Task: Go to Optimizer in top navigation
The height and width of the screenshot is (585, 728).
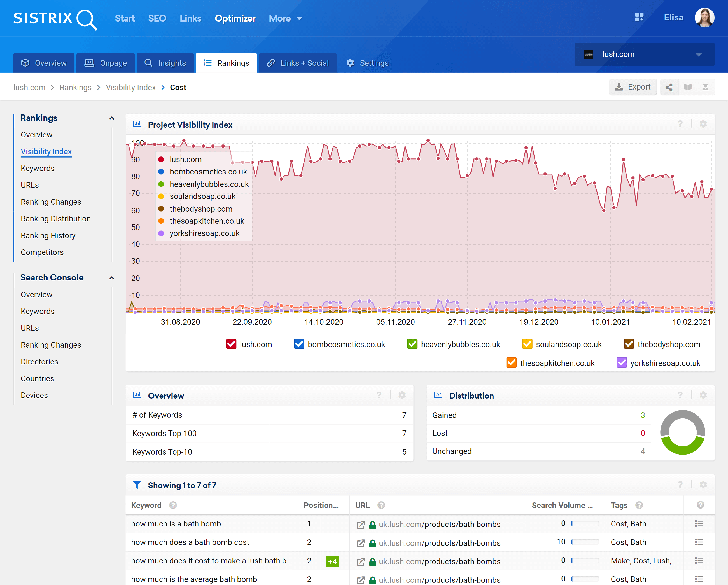Action: click(235, 18)
